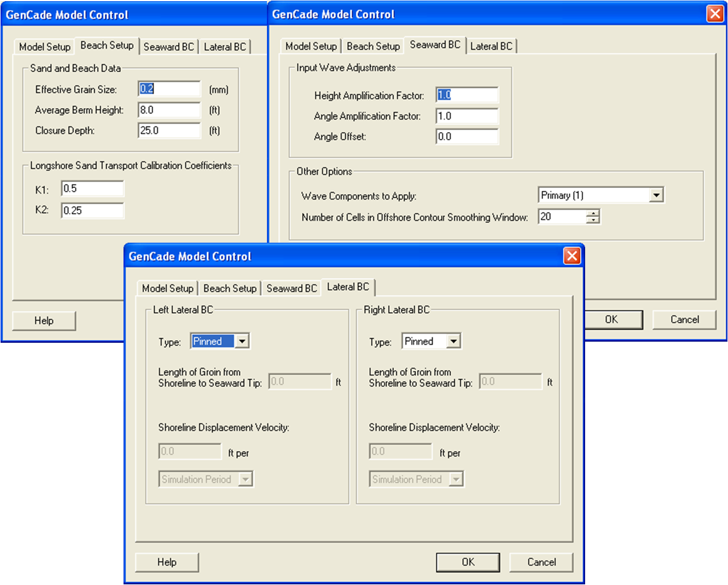
Task: Go to Lateral BC tab in right-hand window
Action: coord(491,46)
